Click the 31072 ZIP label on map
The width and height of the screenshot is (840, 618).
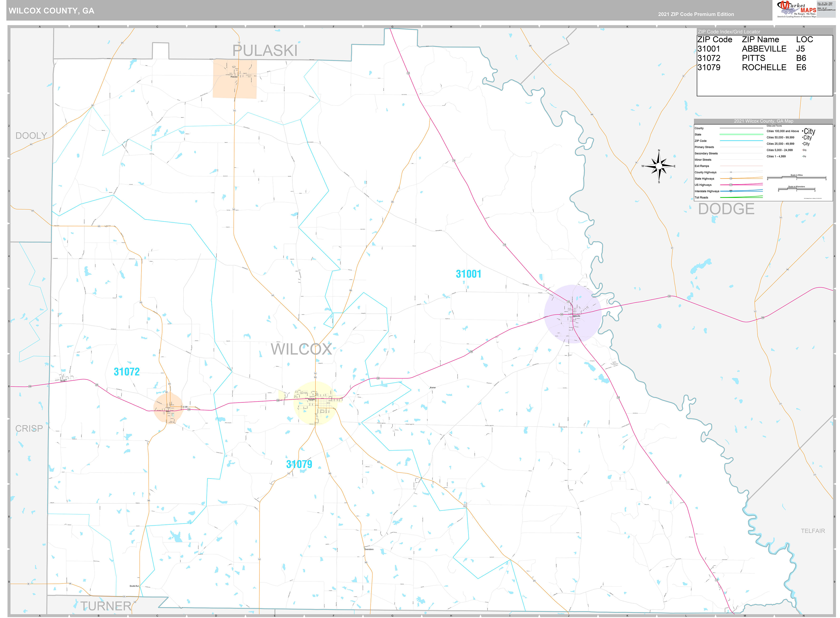(126, 372)
